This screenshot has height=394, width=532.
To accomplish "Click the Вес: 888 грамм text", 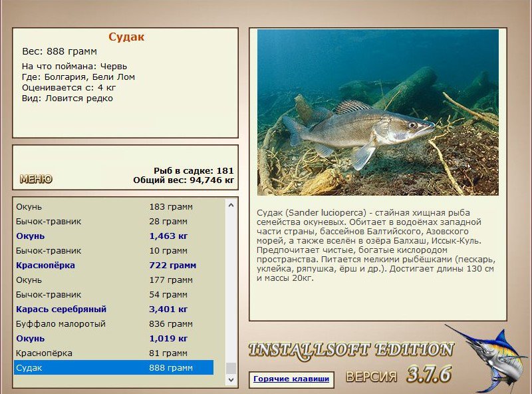I will click(x=59, y=51).
